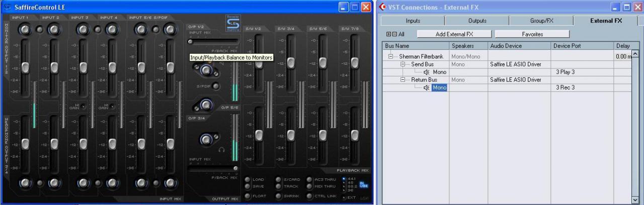Collapse the Sherman Filterbank tree node
Viewport: 644px width, 205px height.
tap(390, 57)
